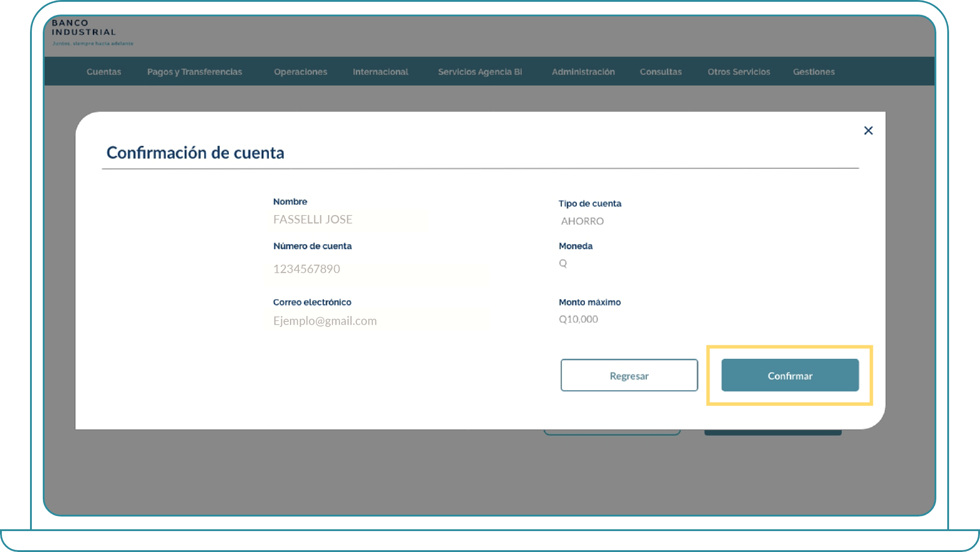
Task: Close the Confirmación de cuenta dialog
Action: [x=868, y=130]
